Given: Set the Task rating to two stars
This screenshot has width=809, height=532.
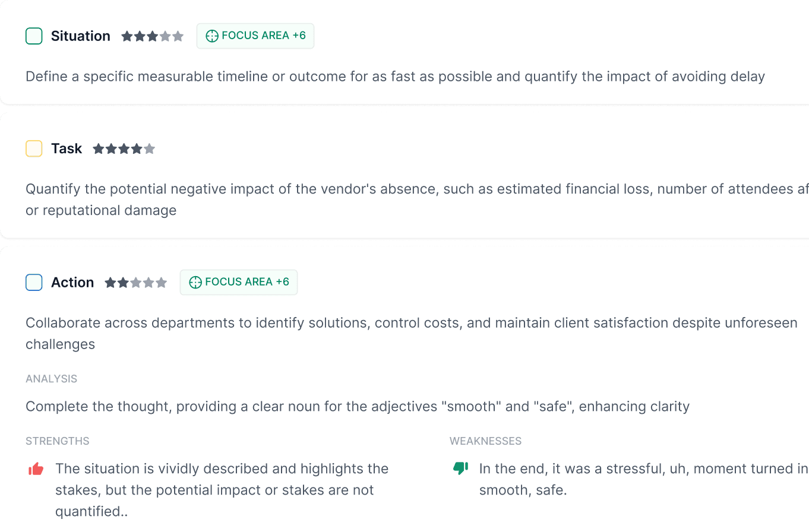Looking at the screenshot, I should (x=110, y=148).
